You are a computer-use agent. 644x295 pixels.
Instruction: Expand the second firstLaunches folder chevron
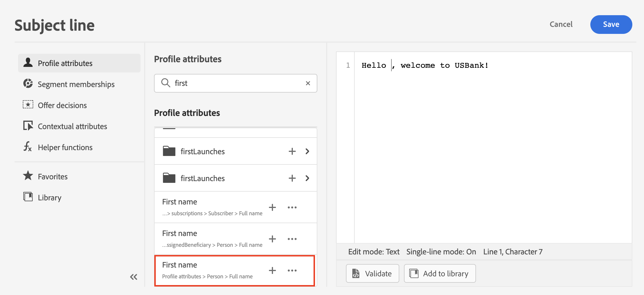(307, 178)
